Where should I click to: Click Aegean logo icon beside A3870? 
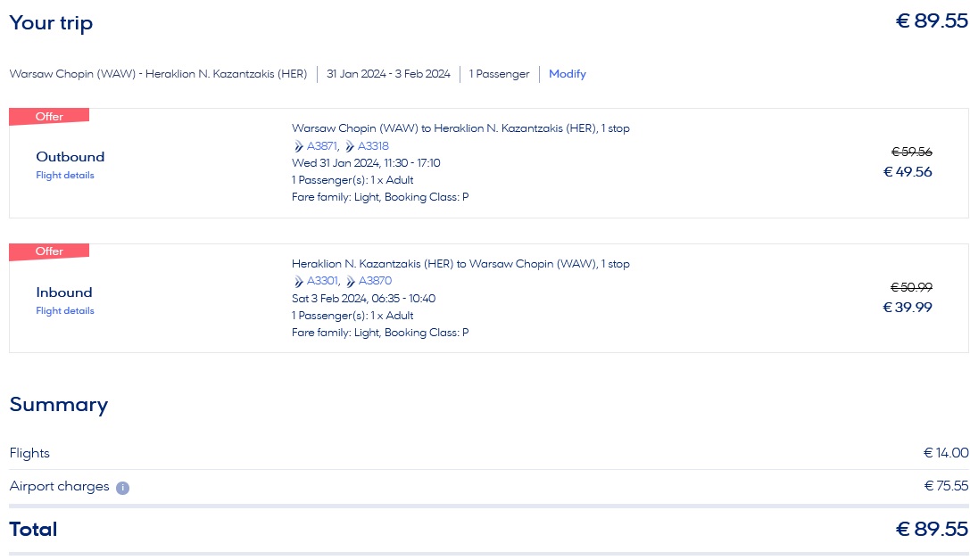pyautogui.click(x=350, y=281)
